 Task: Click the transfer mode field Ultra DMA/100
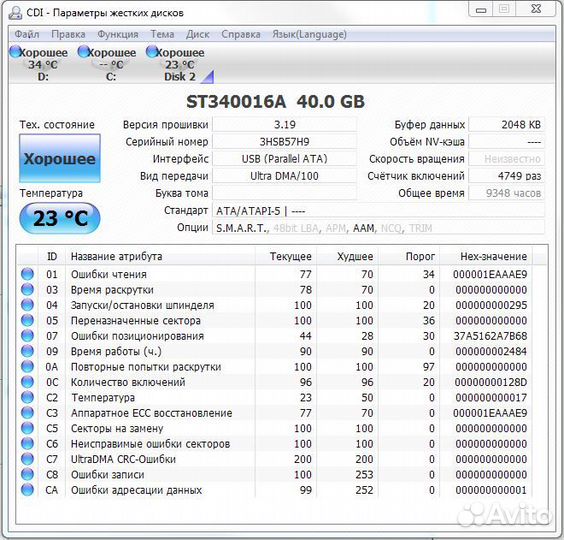pyautogui.click(x=285, y=176)
